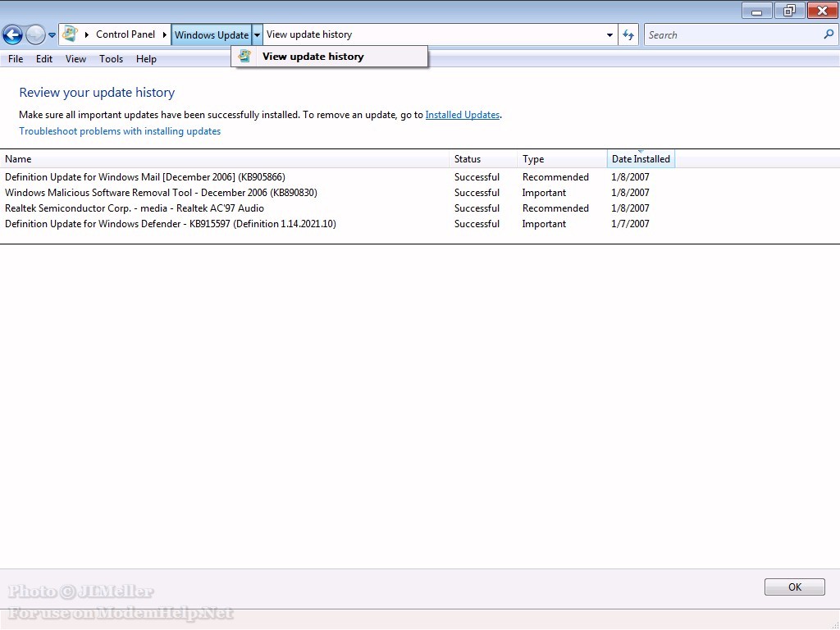
Task: Open the Tools menu
Action: point(111,59)
